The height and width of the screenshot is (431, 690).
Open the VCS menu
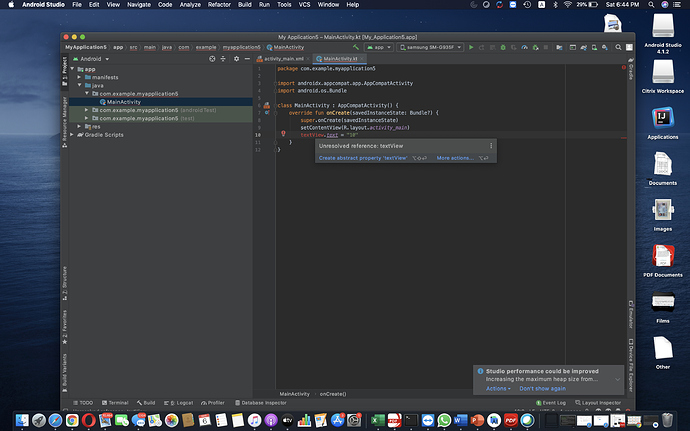[305, 4]
